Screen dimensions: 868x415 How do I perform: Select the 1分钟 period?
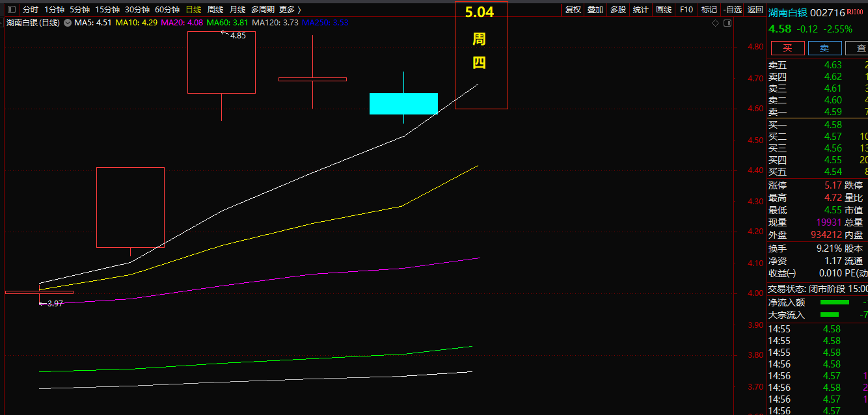tap(55, 10)
